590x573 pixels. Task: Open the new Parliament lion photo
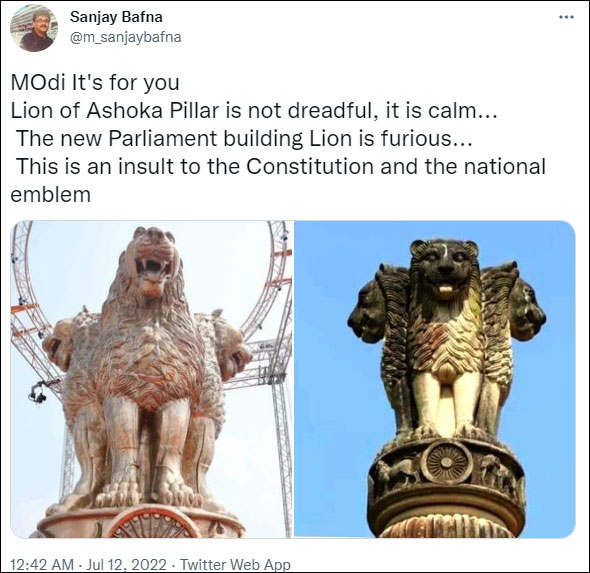click(151, 379)
